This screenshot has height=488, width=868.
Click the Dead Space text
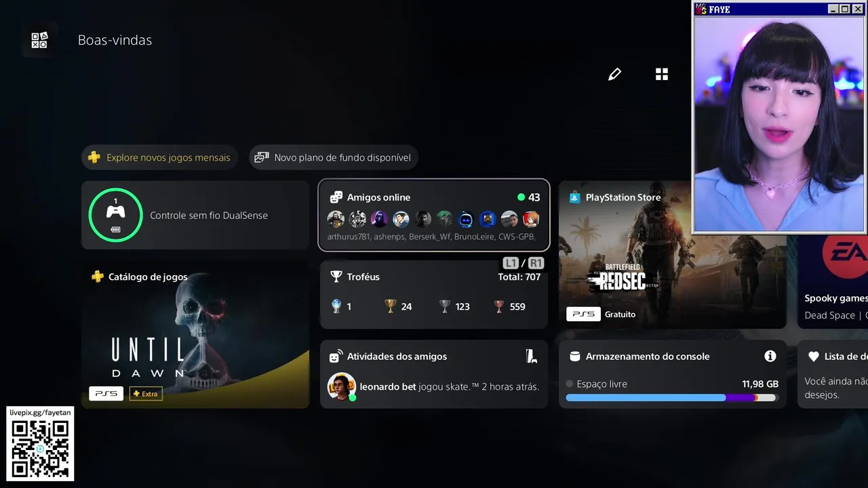(830, 315)
